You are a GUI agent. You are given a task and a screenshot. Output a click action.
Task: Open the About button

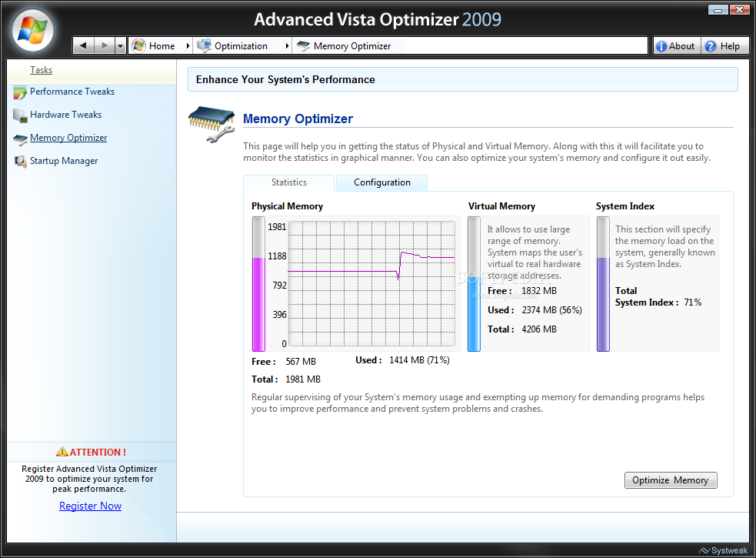pyautogui.click(x=677, y=46)
